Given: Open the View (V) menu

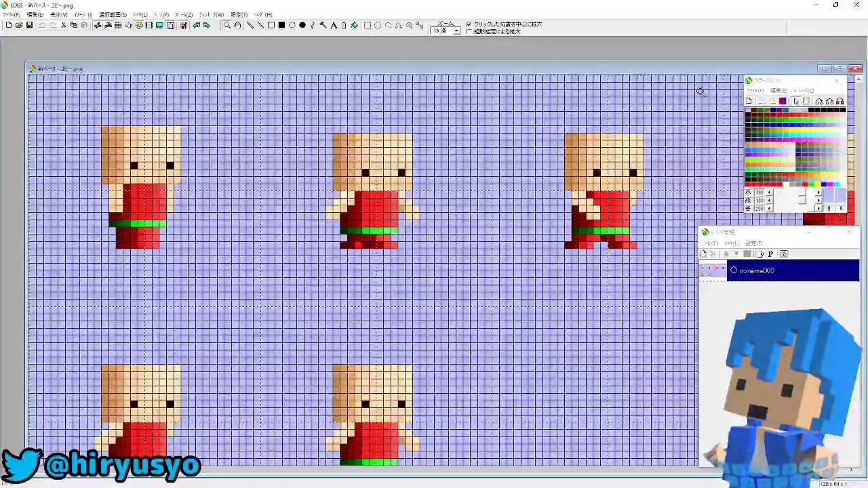Looking at the screenshot, I should tap(59, 14).
